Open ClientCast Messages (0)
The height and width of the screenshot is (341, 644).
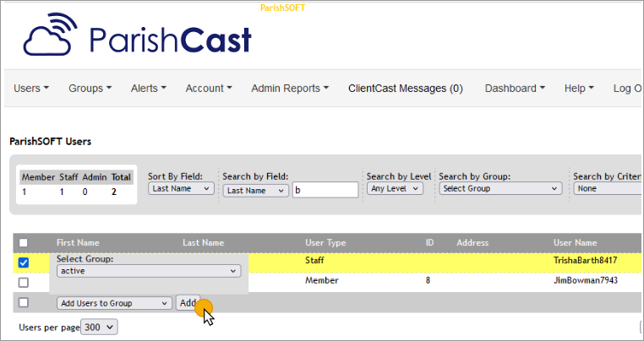406,89
